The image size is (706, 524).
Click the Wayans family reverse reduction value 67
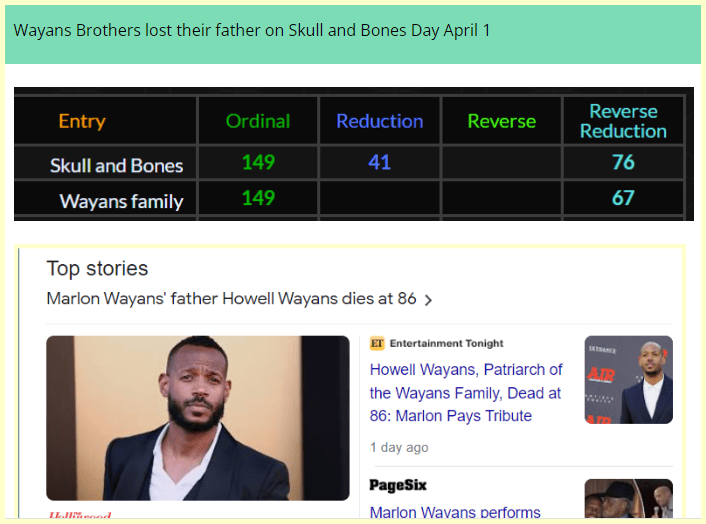point(623,198)
